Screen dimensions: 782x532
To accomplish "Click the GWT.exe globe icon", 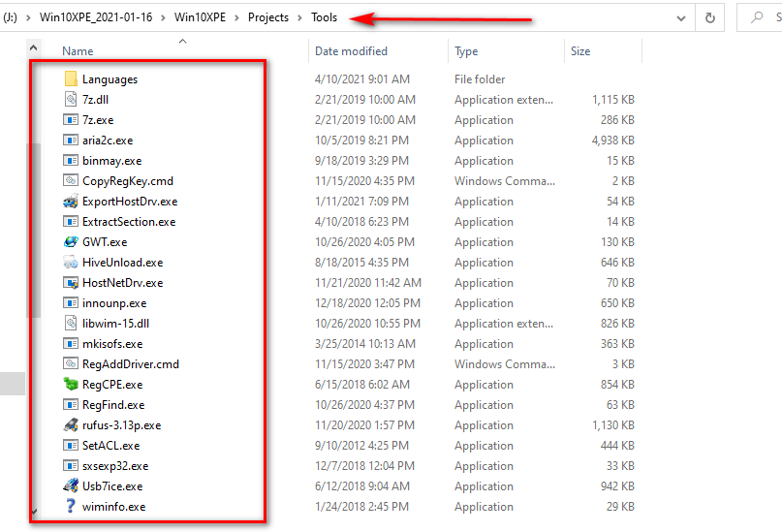I will pyautogui.click(x=71, y=242).
